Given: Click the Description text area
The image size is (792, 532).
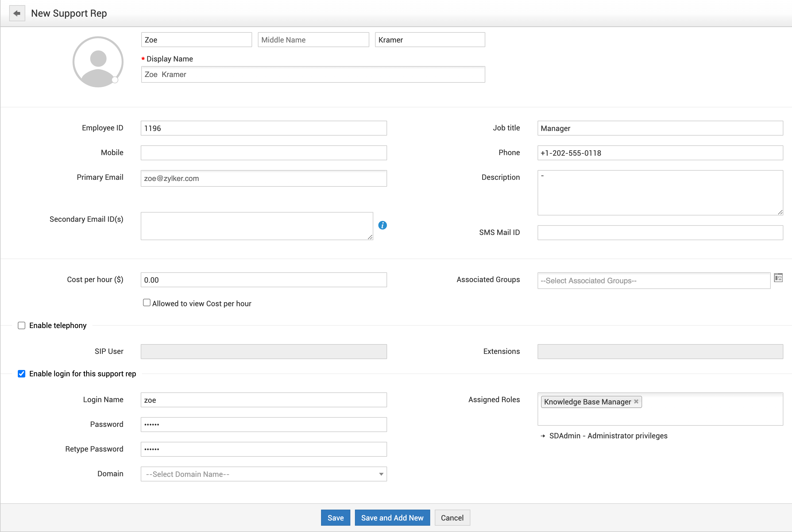Looking at the screenshot, I should [660, 193].
